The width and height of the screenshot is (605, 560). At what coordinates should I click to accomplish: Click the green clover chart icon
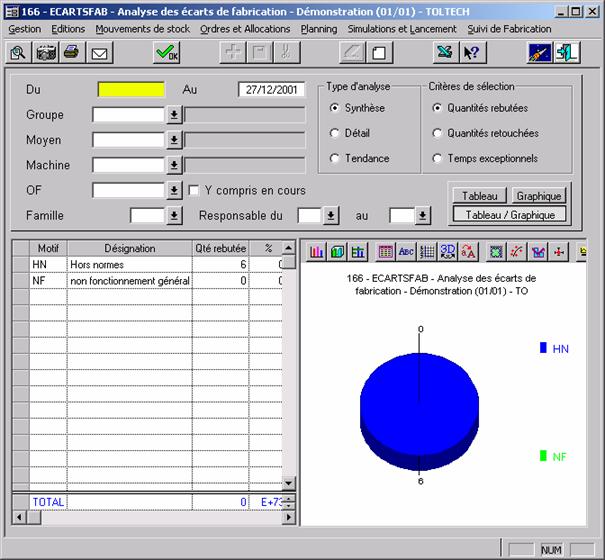[x=496, y=252]
